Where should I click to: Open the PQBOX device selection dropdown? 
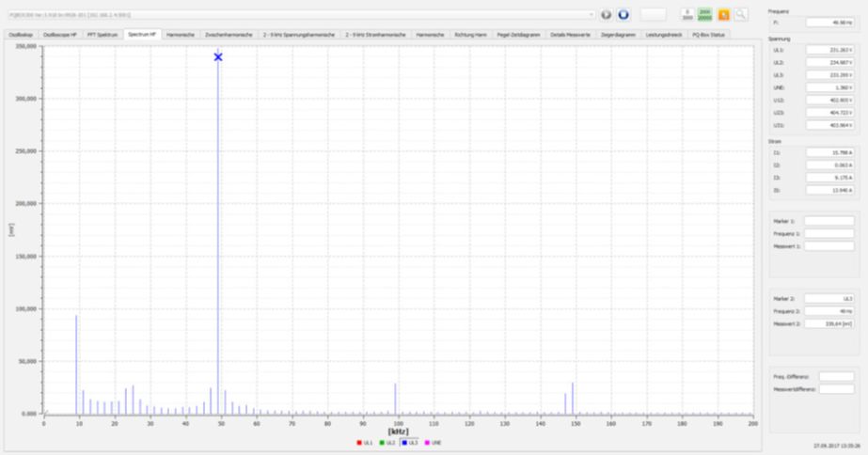pyautogui.click(x=591, y=15)
